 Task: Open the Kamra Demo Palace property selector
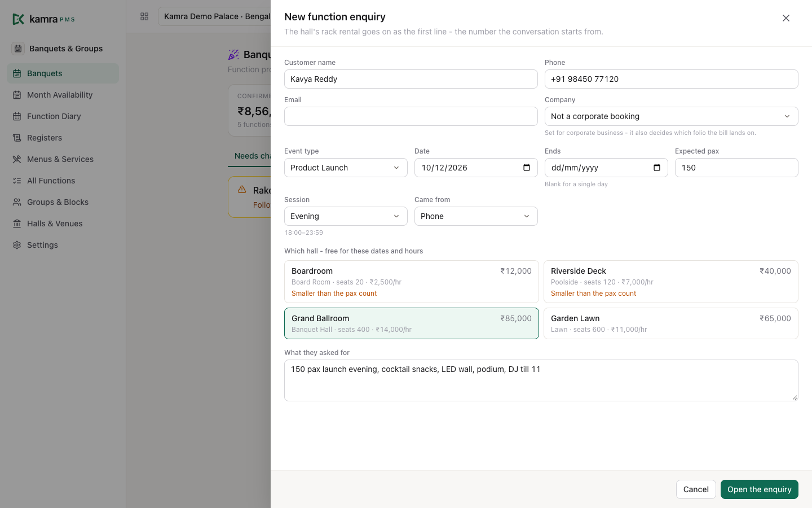214,16
